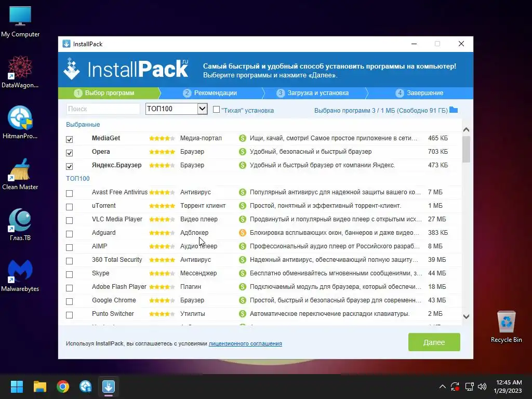Open the ТОП100 category dropdown
The width and height of the screenshot is (532, 399).
coord(177,109)
